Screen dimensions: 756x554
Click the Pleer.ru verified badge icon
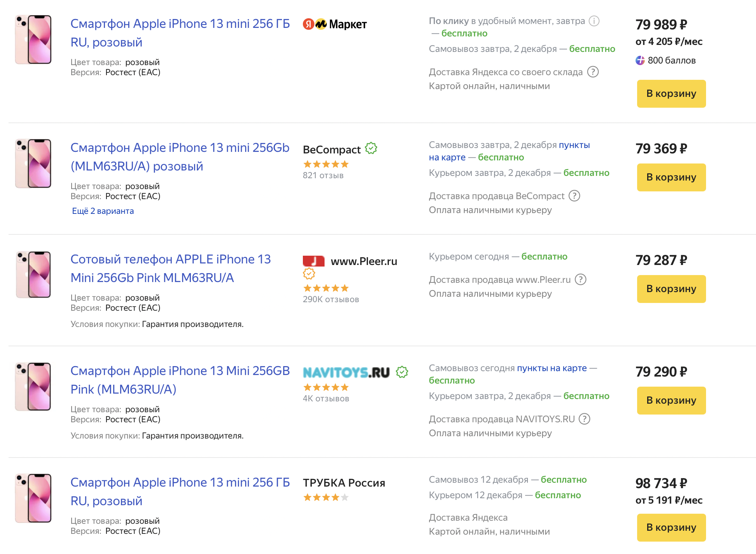click(309, 274)
